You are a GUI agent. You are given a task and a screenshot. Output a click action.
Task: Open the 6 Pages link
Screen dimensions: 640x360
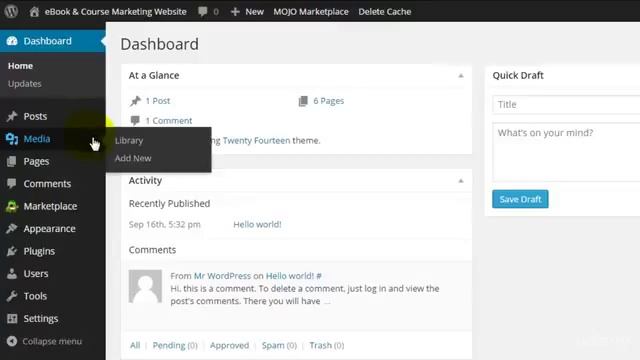[329, 101]
